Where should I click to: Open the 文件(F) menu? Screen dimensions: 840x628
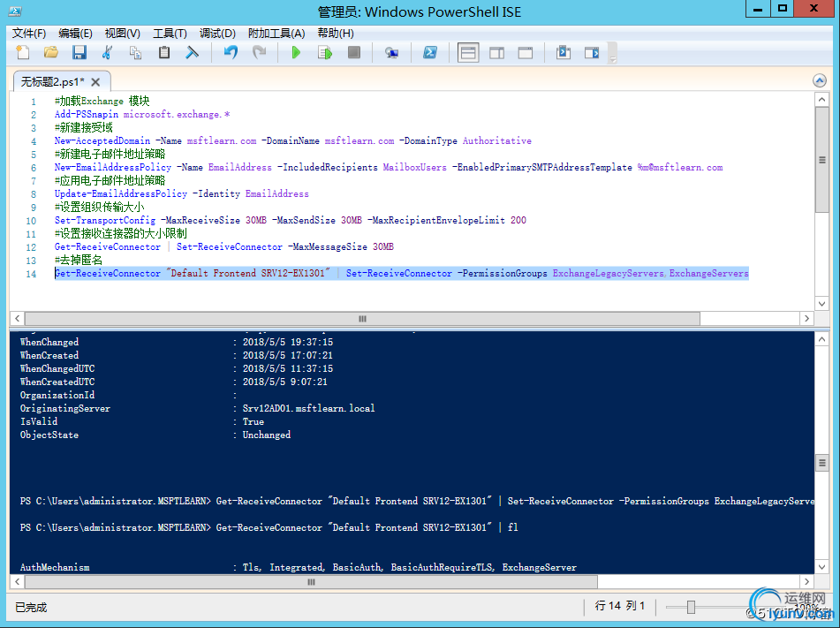[29, 34]
